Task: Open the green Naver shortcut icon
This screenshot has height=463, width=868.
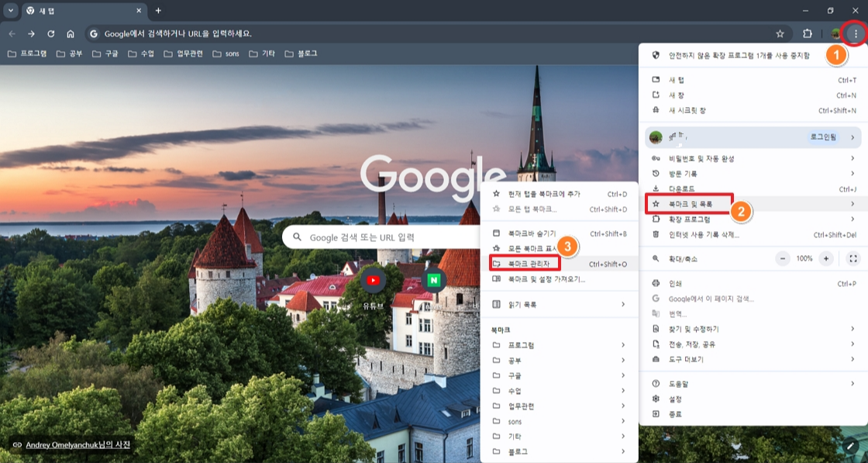Action: (434, 280)
